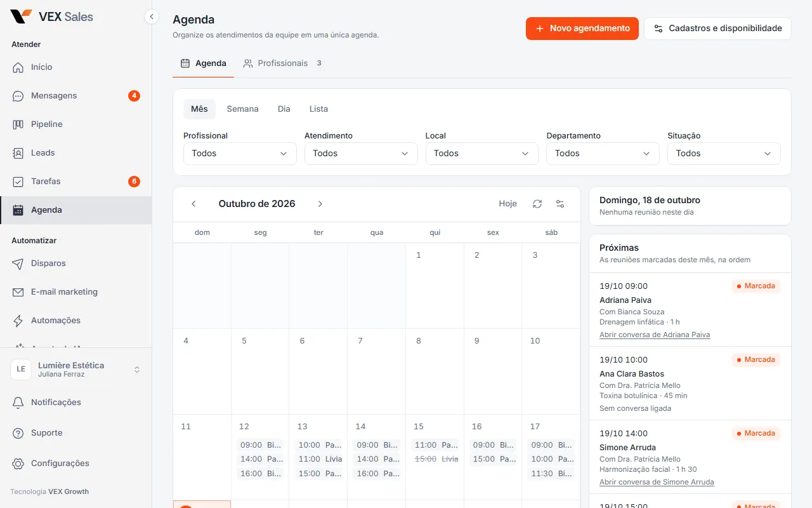812x508 pixels.
Task: Open Suporte help page
Action: coord(76,433)
